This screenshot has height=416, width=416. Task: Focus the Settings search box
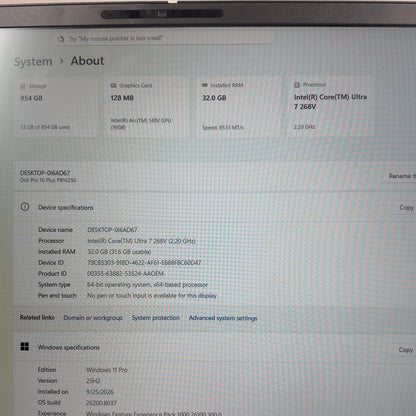(x=163, y=39)
